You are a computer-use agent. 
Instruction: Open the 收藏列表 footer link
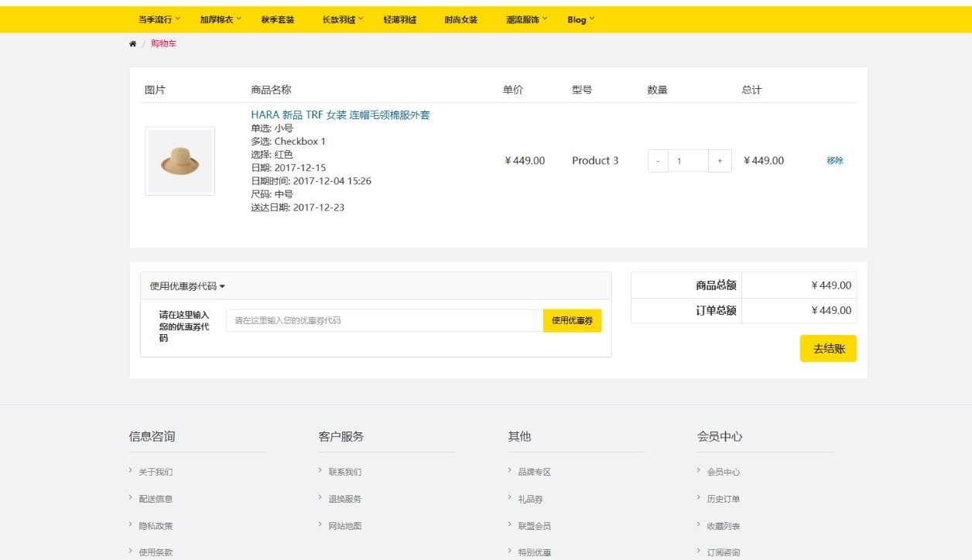[x=723, y=526]
